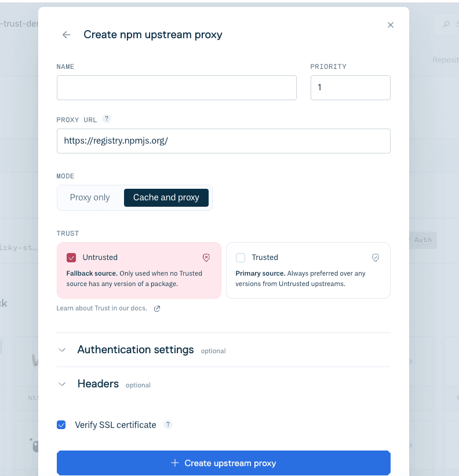This screenshot has height=476, width=459.
Task: Select the Proxy only mode
Action: (90, 197)
